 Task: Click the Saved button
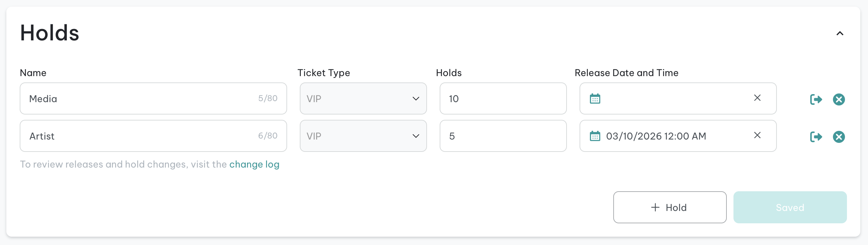pos(790,207)
